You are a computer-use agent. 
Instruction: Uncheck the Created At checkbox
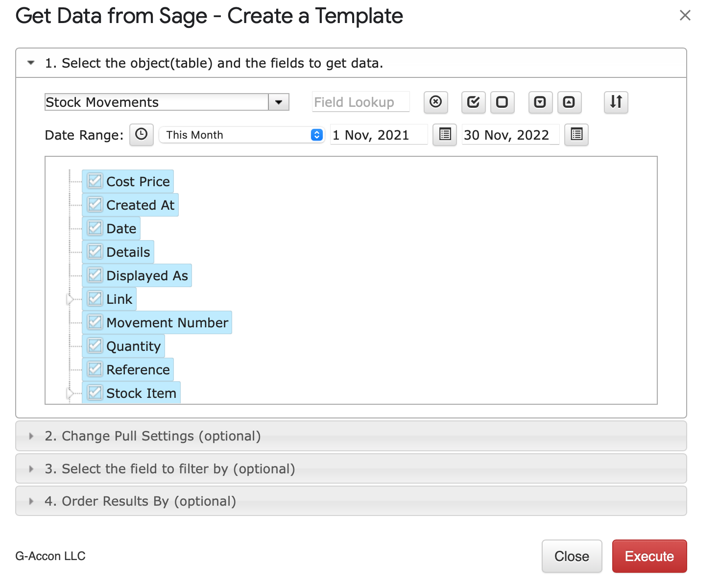pos(95,204)
